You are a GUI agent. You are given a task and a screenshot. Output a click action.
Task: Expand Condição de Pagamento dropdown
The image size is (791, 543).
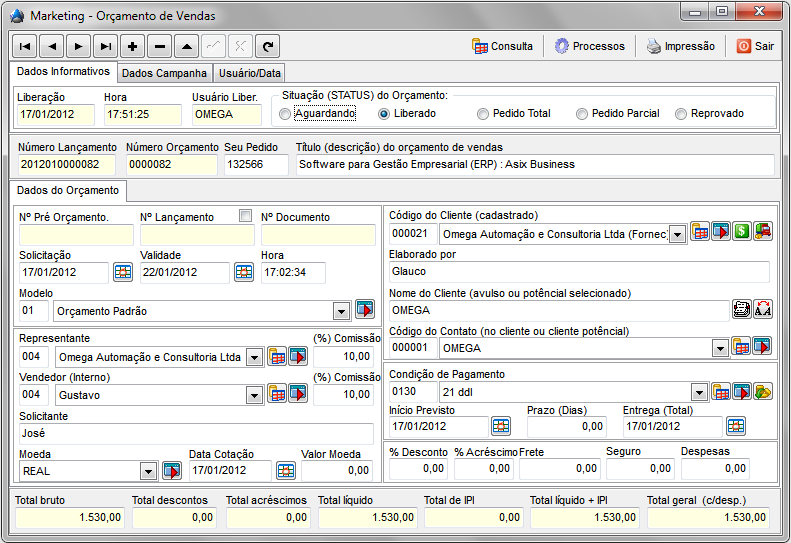[x=699, y=392]
